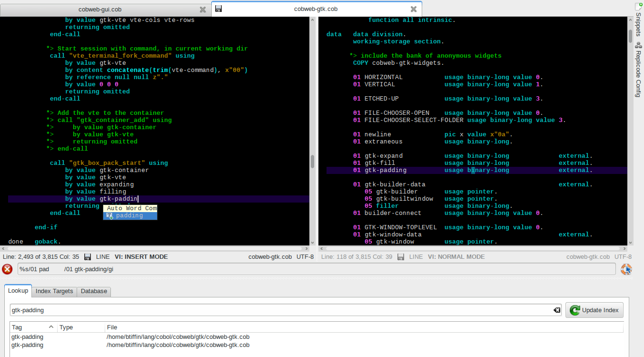Close the cobweb-gui.cob tab
Screen dimensions: 644x357
[203, 9]
